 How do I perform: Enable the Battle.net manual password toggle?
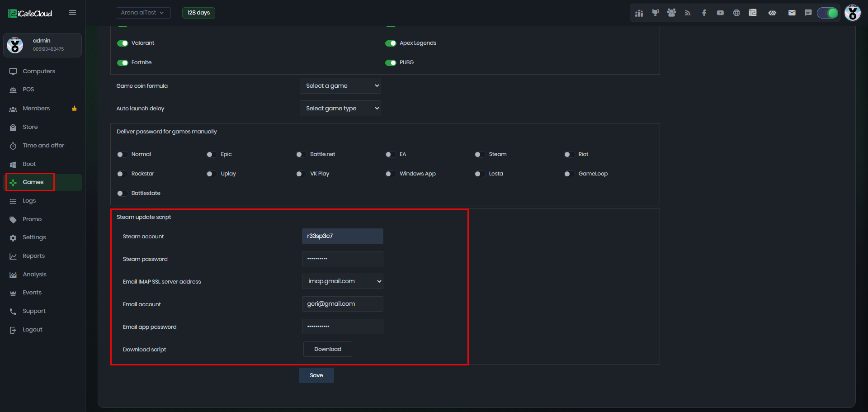coord(301,155)
